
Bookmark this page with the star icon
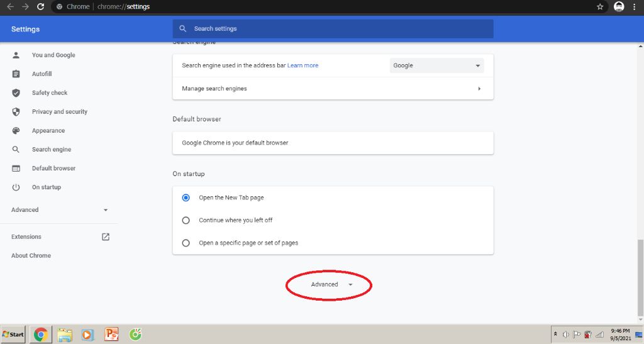click(x=600, y=6)
